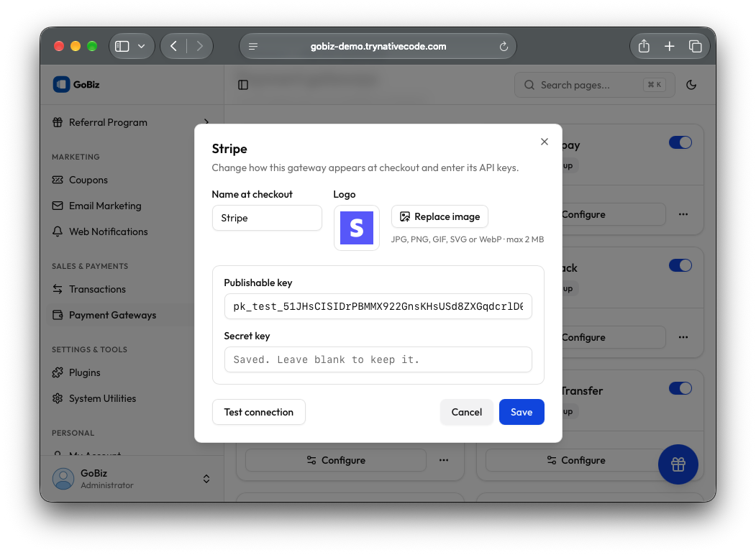
Task: Focus the Search pages box
Action: (x=594, y=85)
